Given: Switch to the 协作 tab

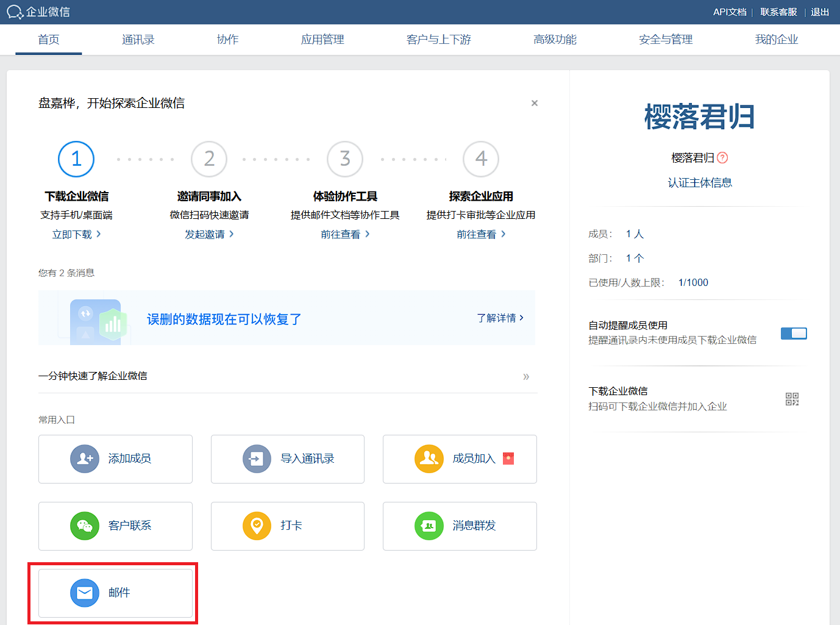Looking at the screenshot, I should point(228,40).
